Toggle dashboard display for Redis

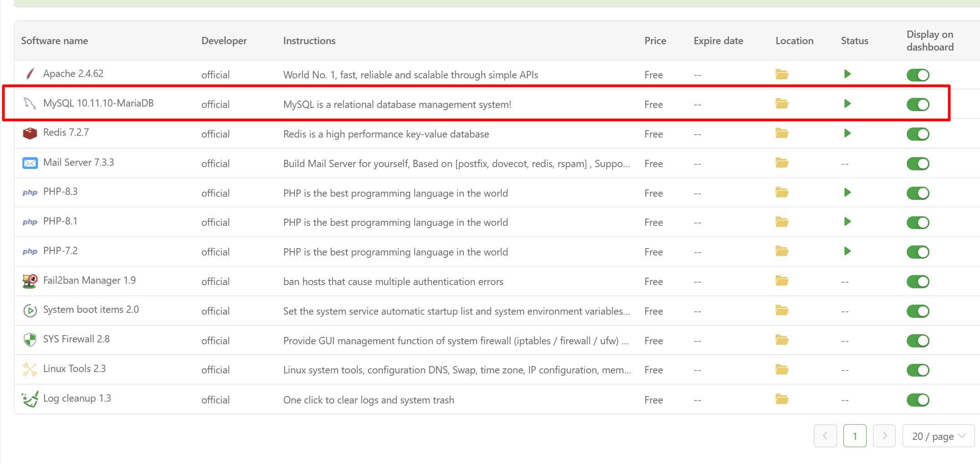pos(918,134)
